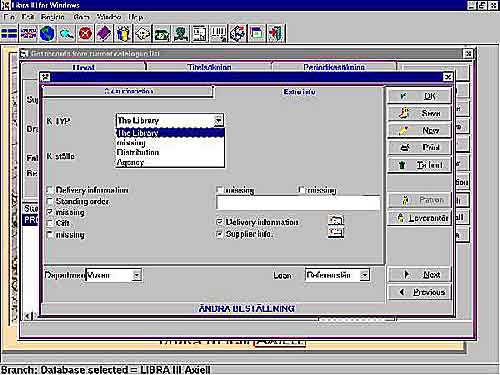Collapse the K typ dropdown arrow
Image resolution: width=500 pixels, height=375 pixels.
(218, 120)
